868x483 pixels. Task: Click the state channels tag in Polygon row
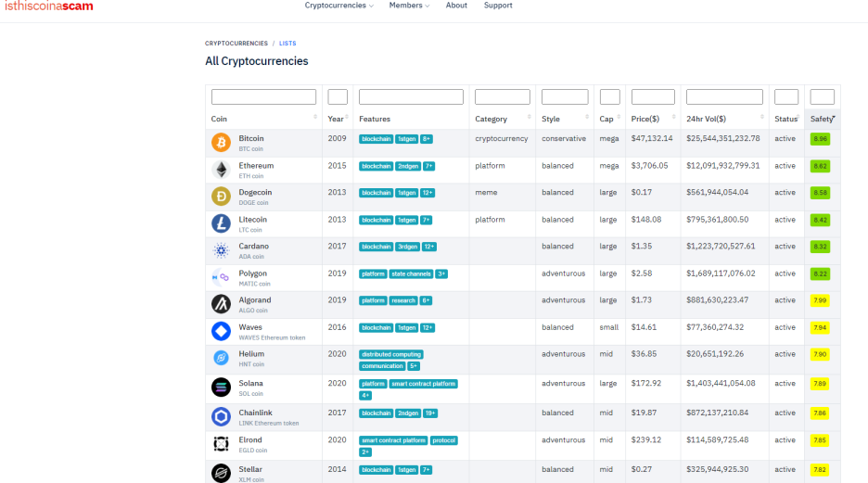[411, 273]
